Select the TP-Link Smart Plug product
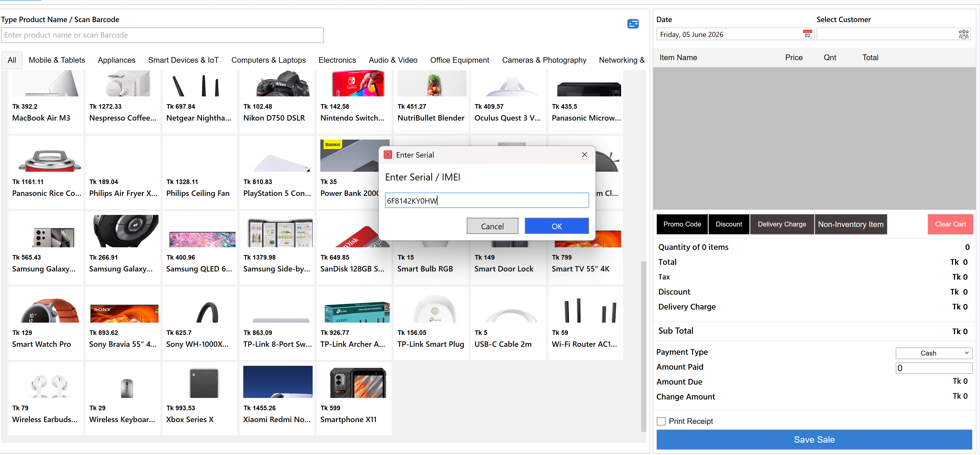This screenshot has width=980, height=455. [x=431, y=323]
